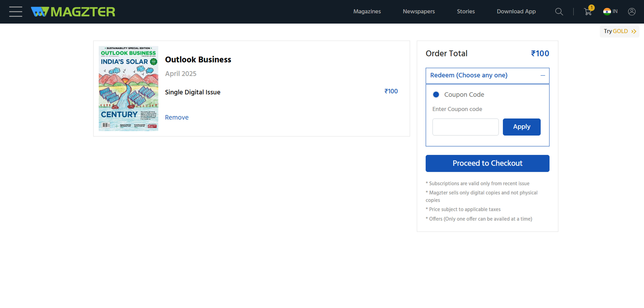Open Stories in the navigation bar
This screenshot has height=308, width=644.
[x=466, y=12]
